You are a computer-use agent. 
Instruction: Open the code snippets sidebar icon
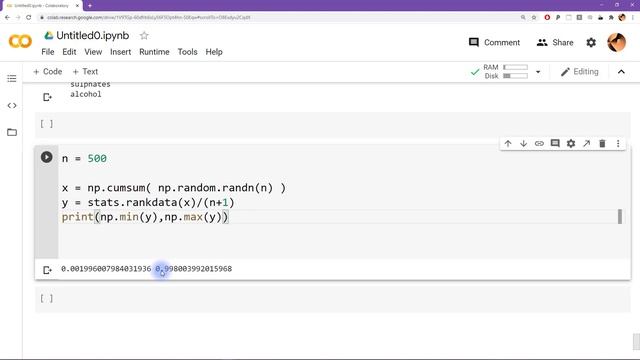pos(12,105)
